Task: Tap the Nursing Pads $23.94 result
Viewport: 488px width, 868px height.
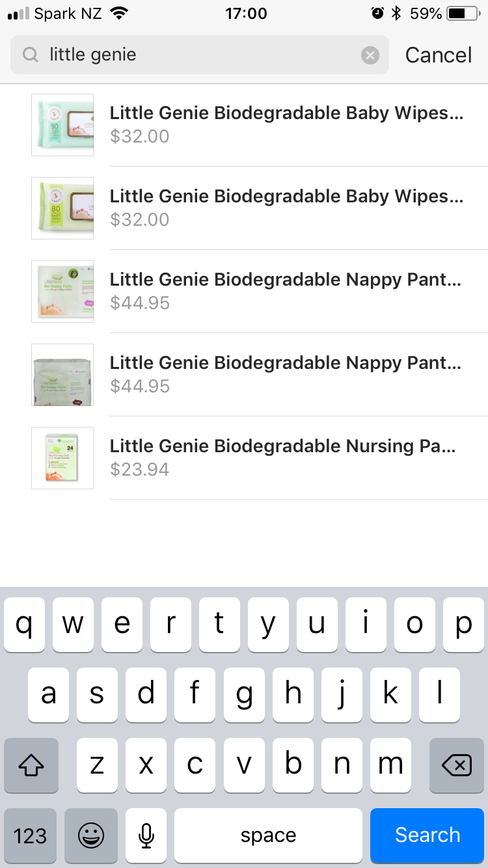Action: [x=286, y=457]
